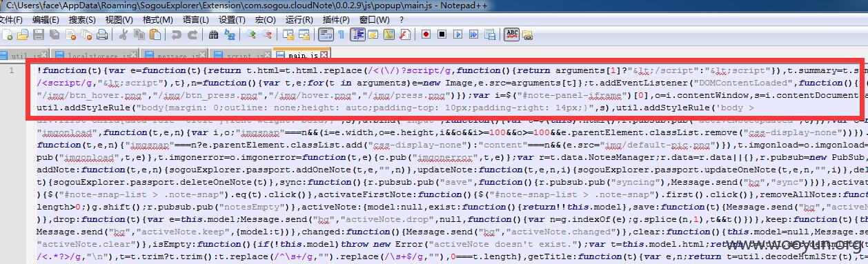This screenshot has width=868, height=264.
Task: Open the 视图(V) menu
Action: [x=119, y=19]
